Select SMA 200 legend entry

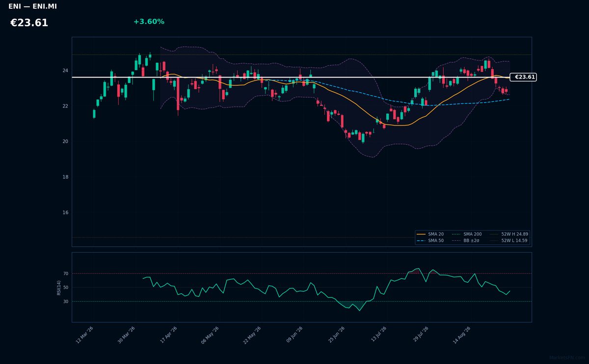click(x=467, y=234)
